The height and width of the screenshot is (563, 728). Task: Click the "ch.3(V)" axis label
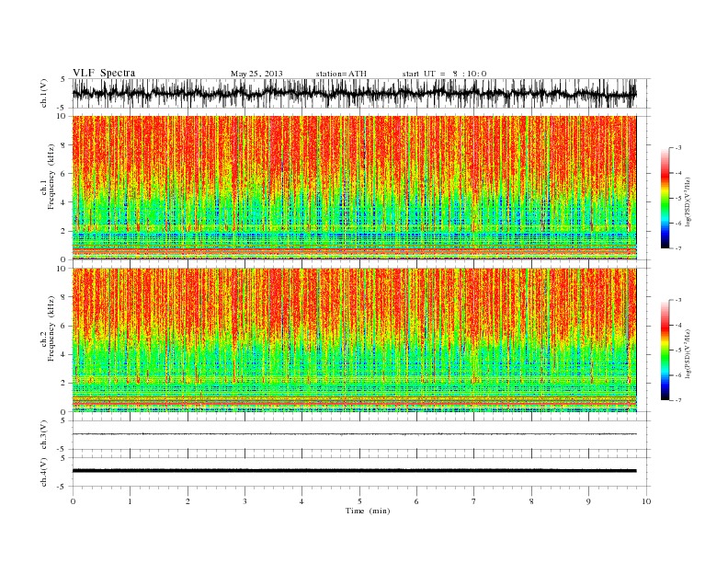44,435
